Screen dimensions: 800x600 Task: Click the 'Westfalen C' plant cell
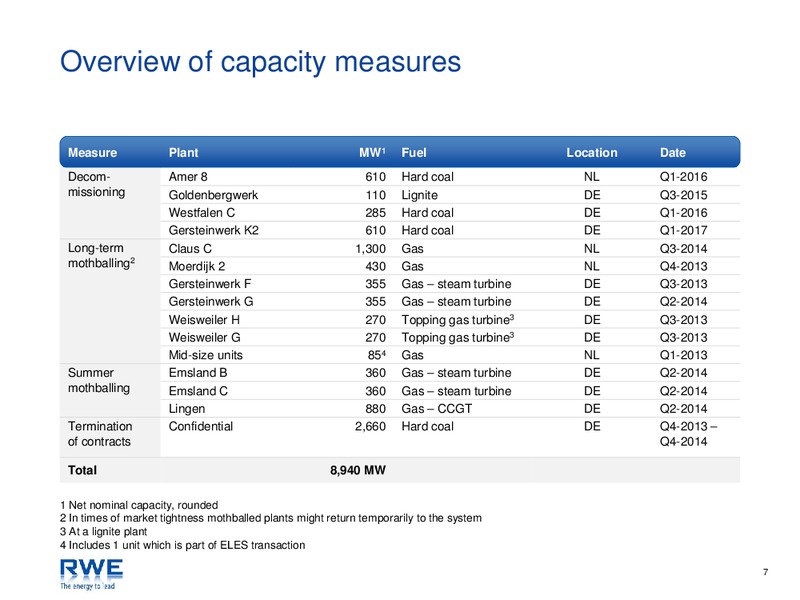[202, 213]
